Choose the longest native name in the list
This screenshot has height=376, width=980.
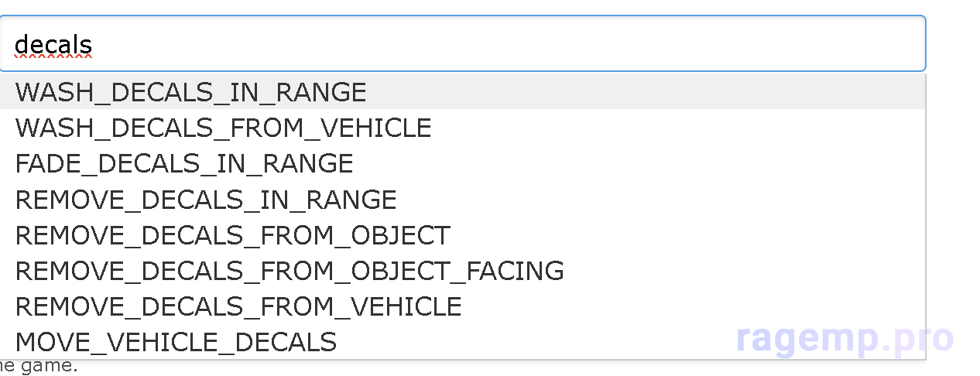click(x=290, y=271)
